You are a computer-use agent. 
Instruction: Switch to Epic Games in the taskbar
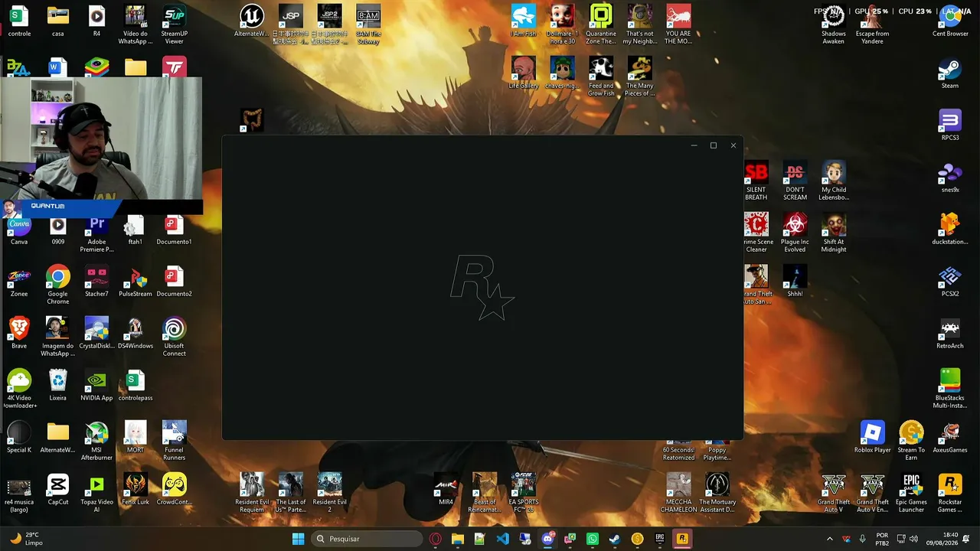pyautogui.click(x=660, y=539)
